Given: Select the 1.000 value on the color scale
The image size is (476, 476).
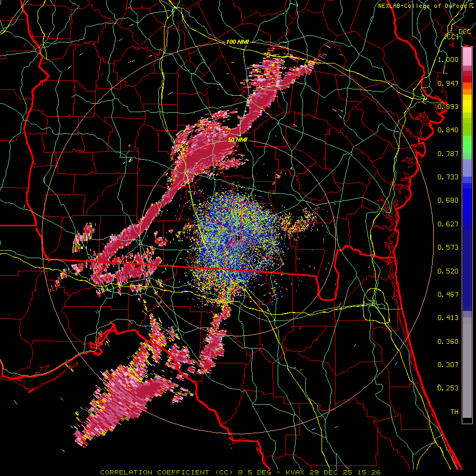Looking at the screenshot, I should click(448, 59).
